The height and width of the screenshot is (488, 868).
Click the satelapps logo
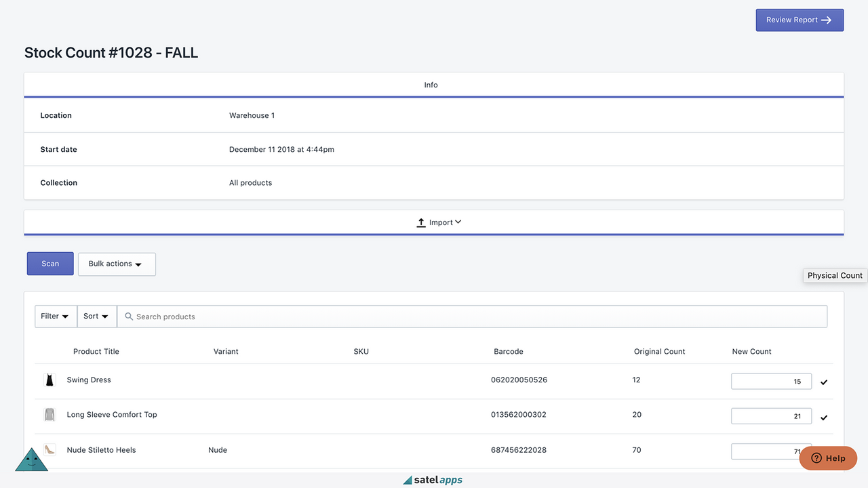(x=433, y=480)
